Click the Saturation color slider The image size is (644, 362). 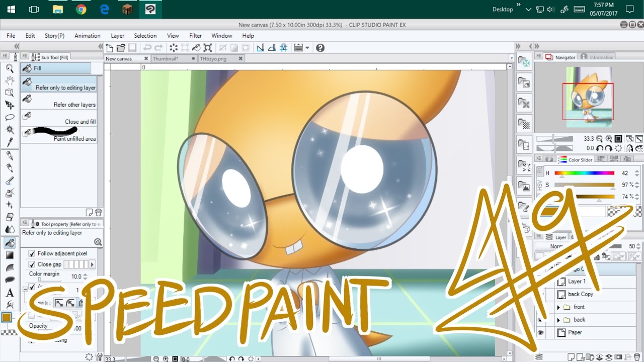coord(585,186)
